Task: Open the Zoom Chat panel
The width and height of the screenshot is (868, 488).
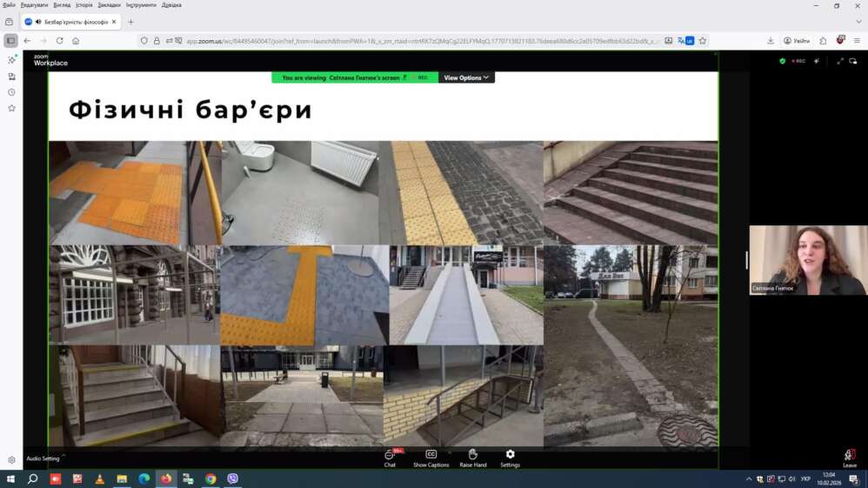Action: 390,458
